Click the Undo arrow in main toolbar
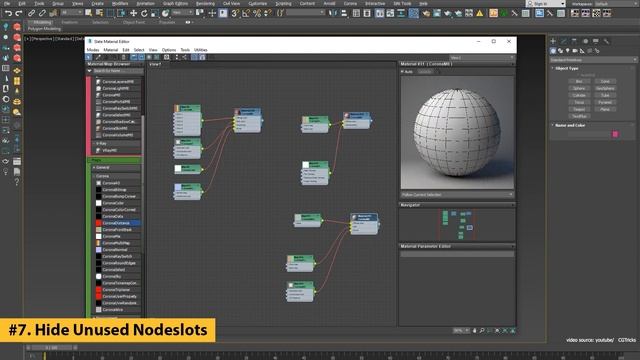The height and width of the screenshot is (360, 640). pos(8,13)
